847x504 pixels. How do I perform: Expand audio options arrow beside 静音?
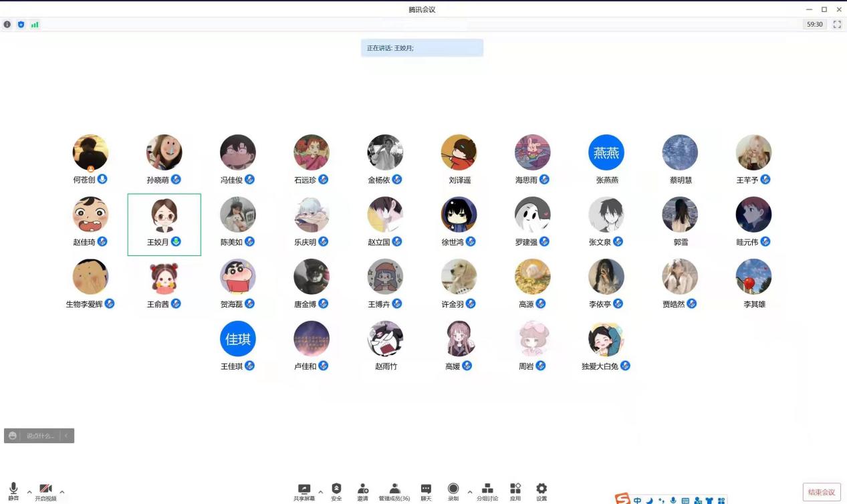tap(29, 492)
